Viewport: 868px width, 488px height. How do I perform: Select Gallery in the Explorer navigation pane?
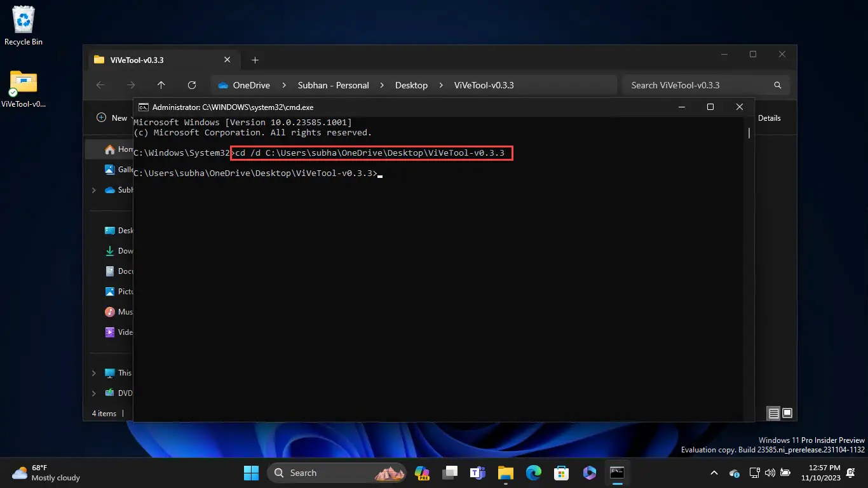[x=118, y=170]
